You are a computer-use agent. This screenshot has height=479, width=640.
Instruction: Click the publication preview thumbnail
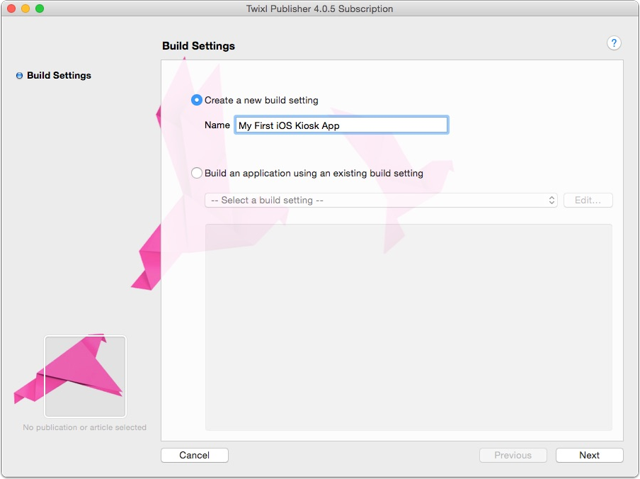(x=85, y=376)
